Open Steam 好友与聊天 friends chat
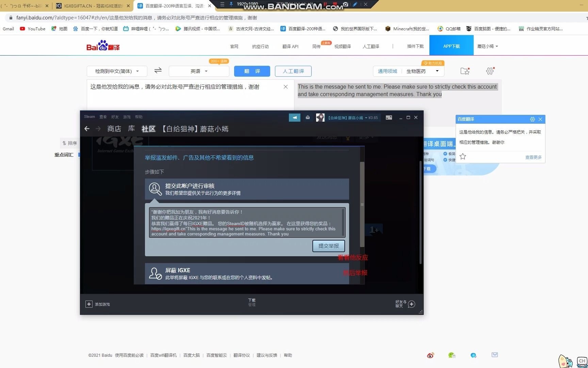The height and width of the screenshot is (368, 588). coord(405,304)
